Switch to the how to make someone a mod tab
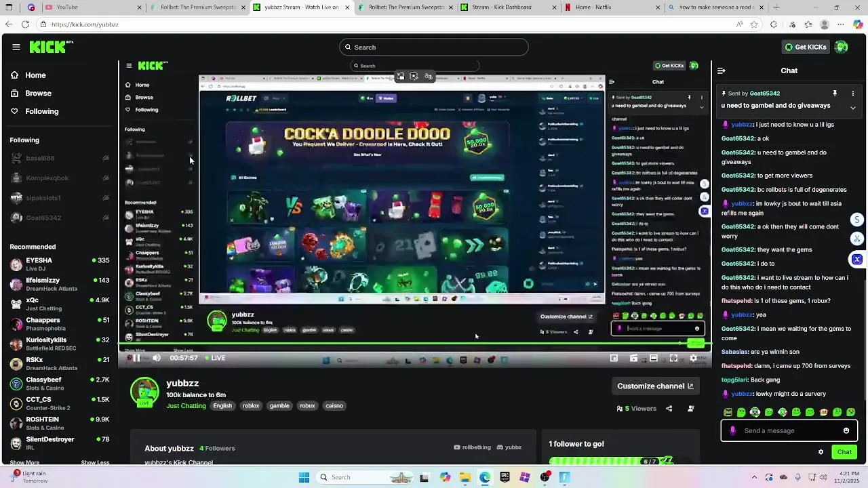This screenshot has width=868, height=488. tap(715, 7)
